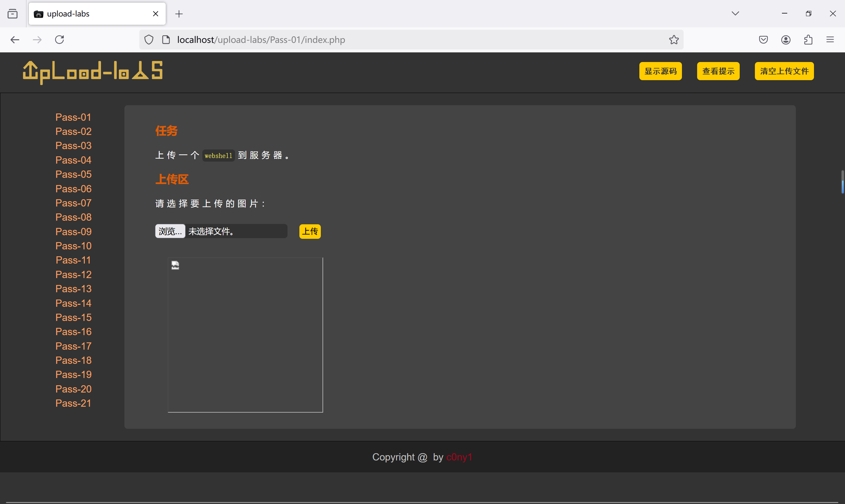Open the Extensions puzzle icon
Image resolution: width=845 pixels, height=504 pixels.
click(x=808, y=40)
